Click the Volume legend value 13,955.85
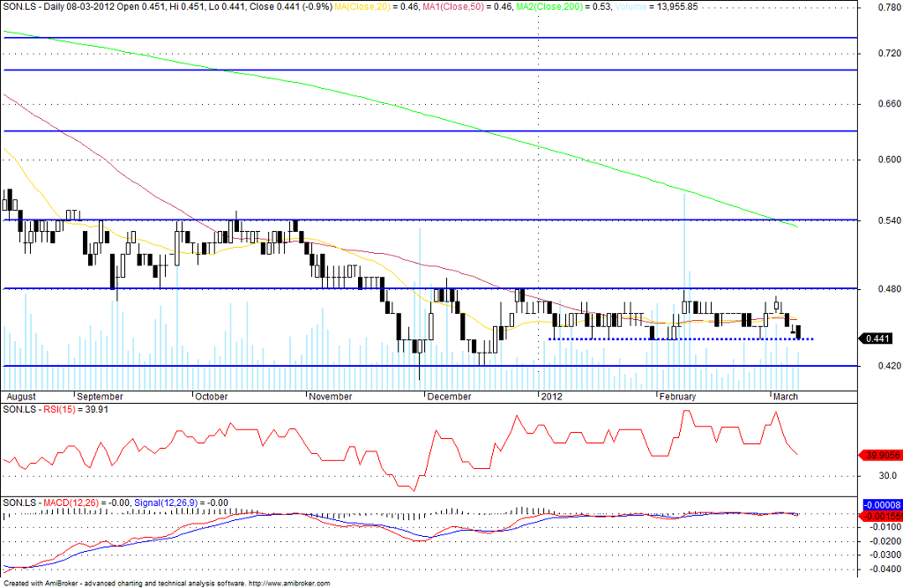Screen dimensions: 903x588 676,7
